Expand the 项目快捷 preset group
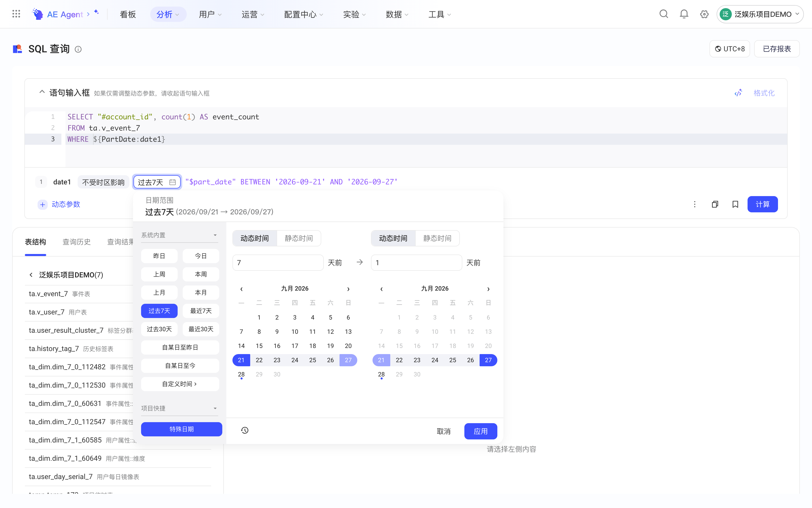The width and height of the screenshot is (812, 508). pos(179,408)
